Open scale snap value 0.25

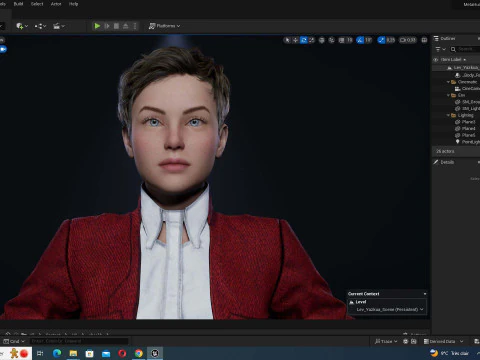[390, 40]
